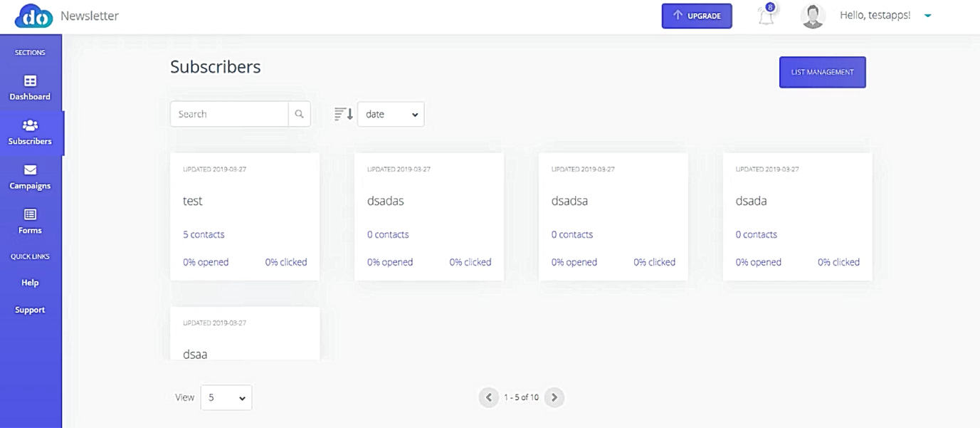Open the 'dsadas' list title
980x428 pixels.
tap(386, 201)
